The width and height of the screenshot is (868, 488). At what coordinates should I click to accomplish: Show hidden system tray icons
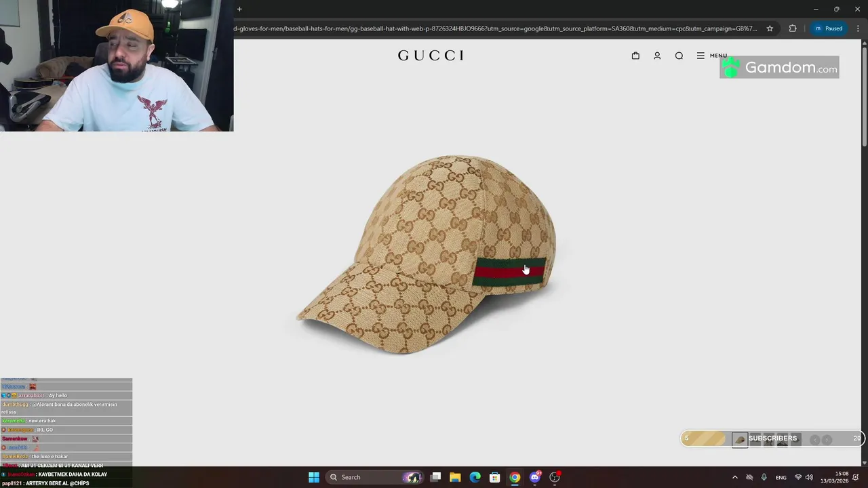(734, 477)
